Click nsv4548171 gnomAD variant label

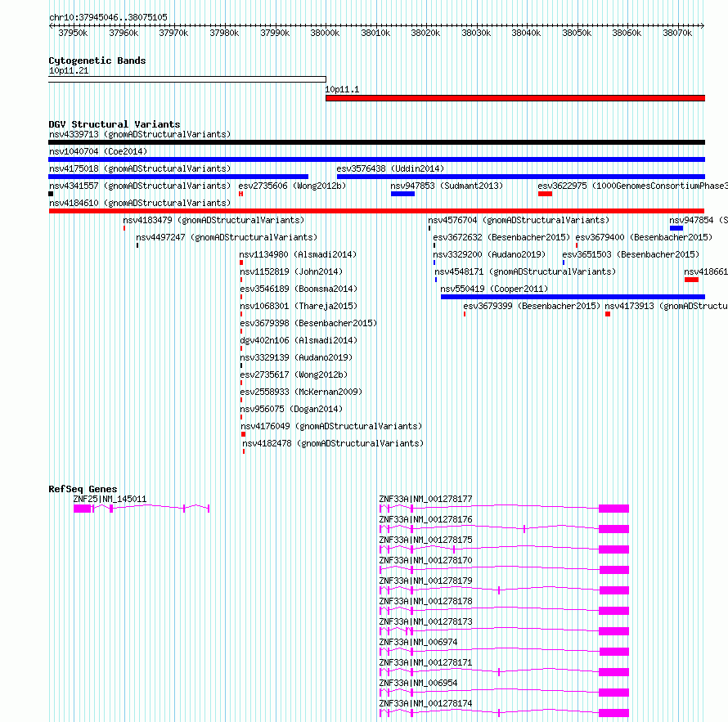tap(525, 272)
